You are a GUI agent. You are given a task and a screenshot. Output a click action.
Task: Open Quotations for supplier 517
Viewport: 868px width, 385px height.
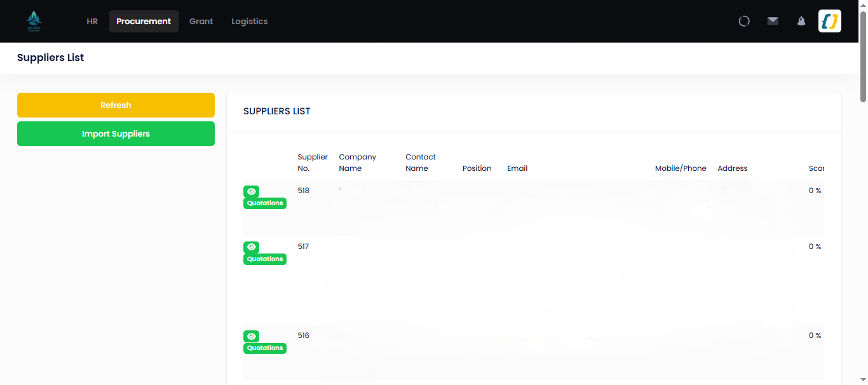(265, 259)
